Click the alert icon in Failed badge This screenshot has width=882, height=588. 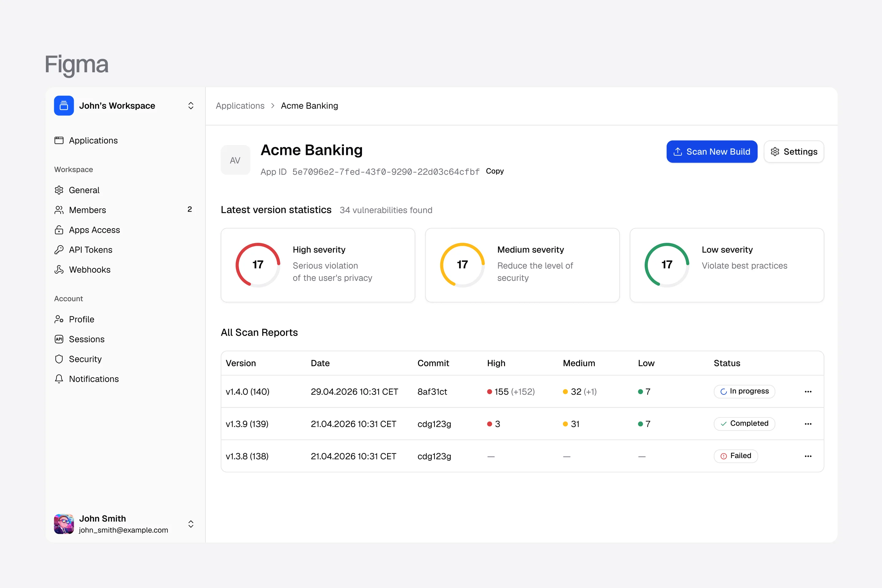(723, 456)
